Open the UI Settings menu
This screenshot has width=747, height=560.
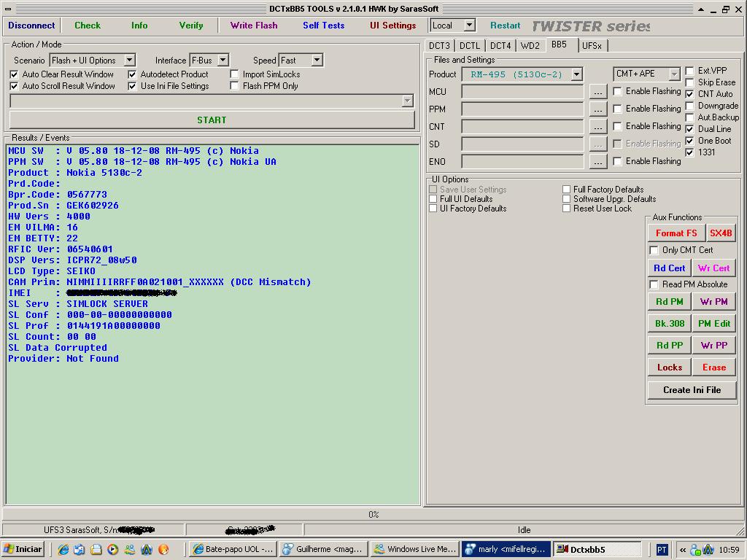[392, 26]
